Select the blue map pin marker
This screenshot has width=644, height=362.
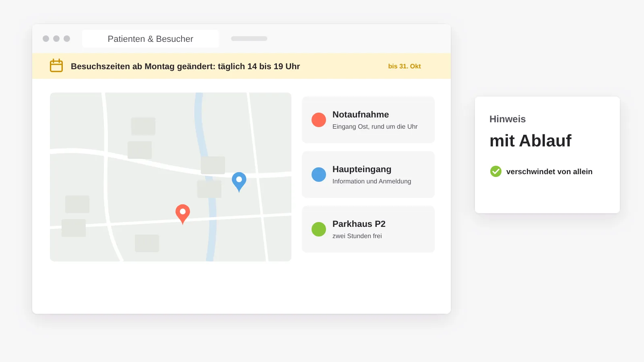[239, 182]
